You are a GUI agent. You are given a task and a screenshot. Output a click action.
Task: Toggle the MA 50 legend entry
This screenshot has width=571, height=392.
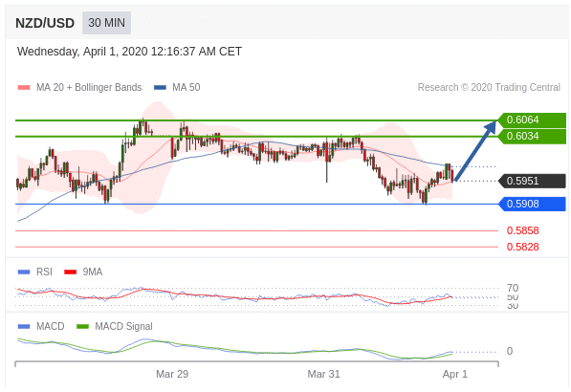(x=177, y=87)
